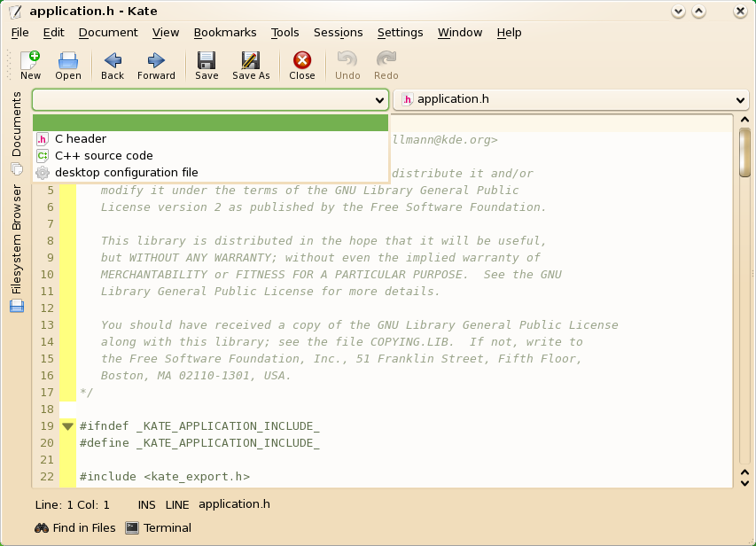
Task: Open the View menu
Action: (x=166, y=33)
